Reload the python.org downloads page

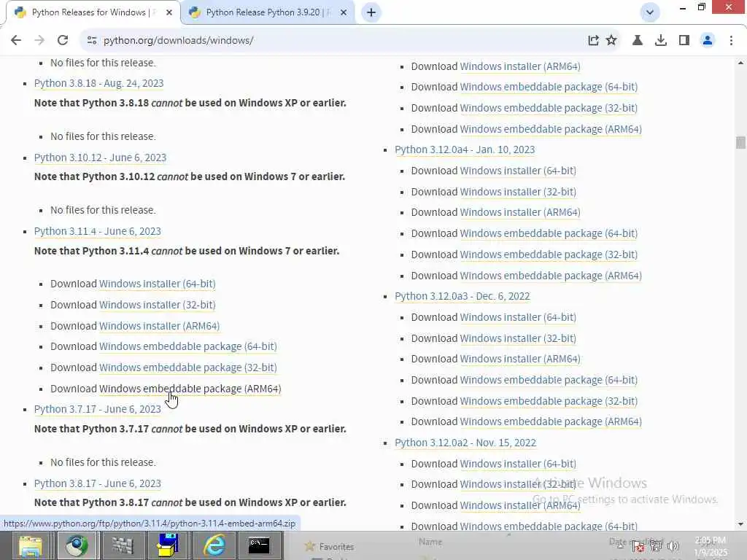click(63, 41)
